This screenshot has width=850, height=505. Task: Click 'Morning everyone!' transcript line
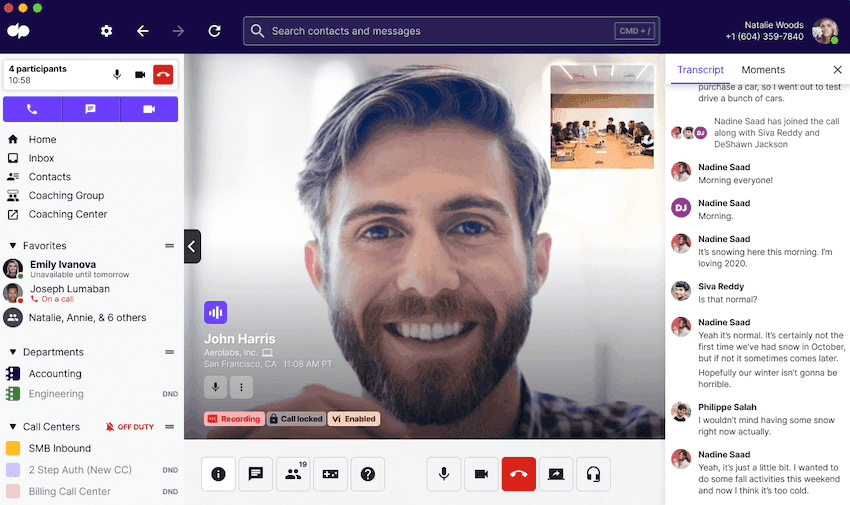[735, 180]
